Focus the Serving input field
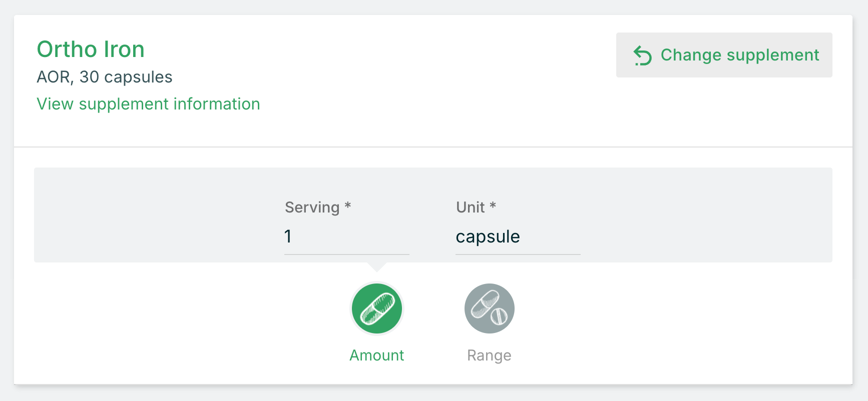868x401 pixels. (347, 236)
